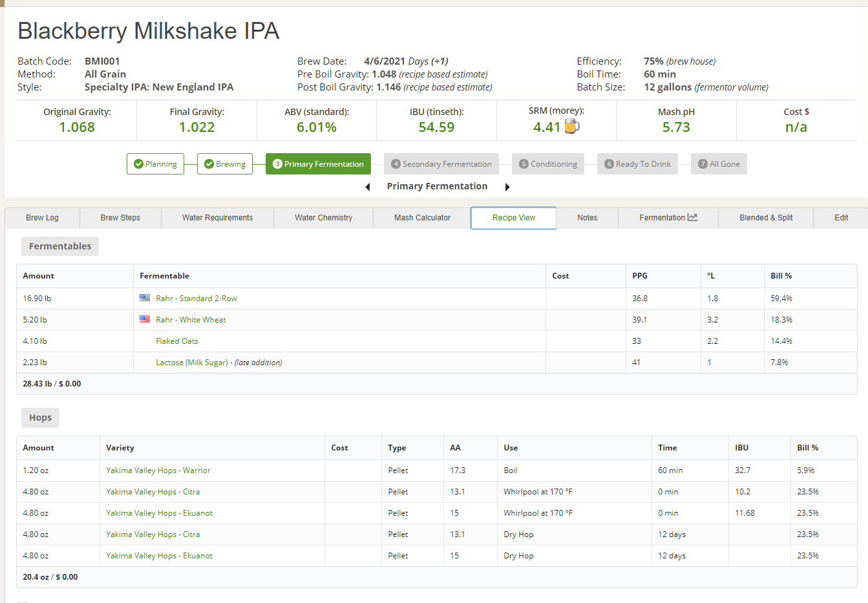The width and height of the screenshot is (868, 603).
Task: Click the Blackberry Milkshake IPA title
Action: pyautogui.click(x=149, y=31)
